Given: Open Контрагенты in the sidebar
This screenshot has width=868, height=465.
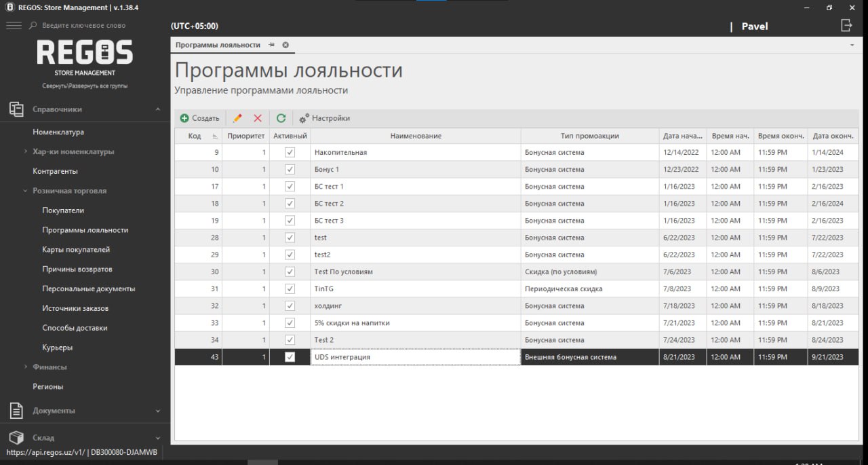Looking at the screenshot, I should point(55,171).
